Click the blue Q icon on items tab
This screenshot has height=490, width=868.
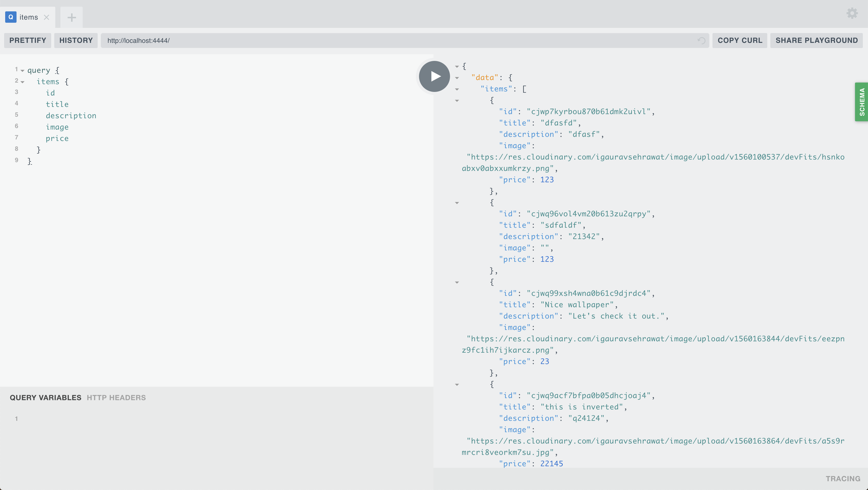click(11, 17)
